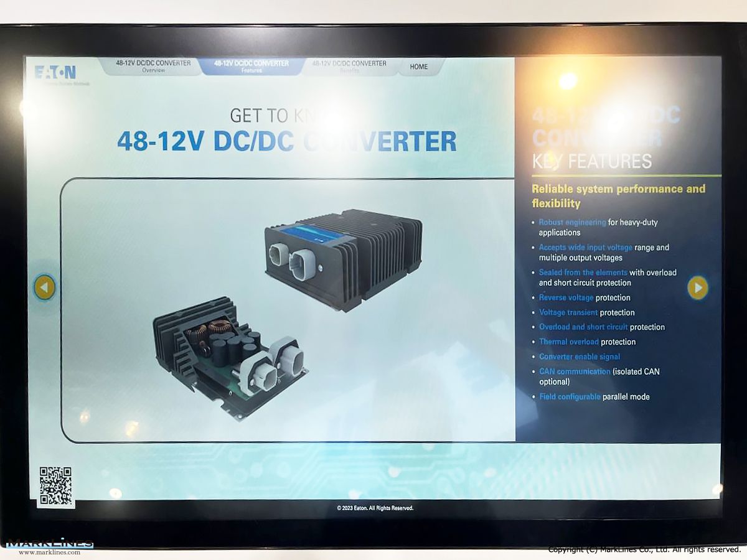Select the 'Accepts wide input voltage' feature
The width and height of the screenshot is (747, 560).
pos(603,252)
